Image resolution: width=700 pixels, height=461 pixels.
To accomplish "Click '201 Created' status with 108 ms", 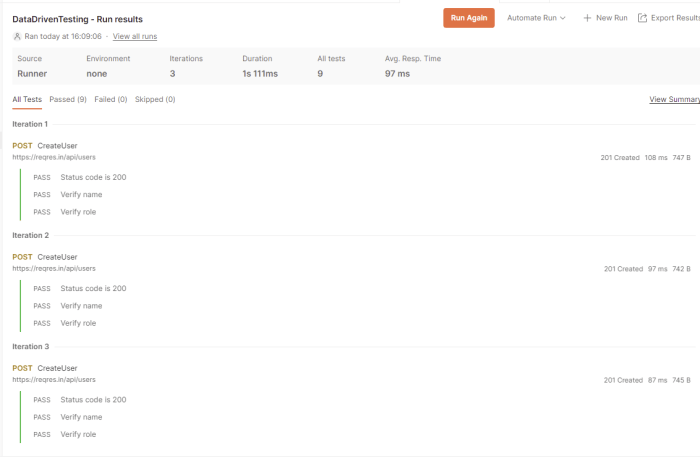I will tap(620, 158).
